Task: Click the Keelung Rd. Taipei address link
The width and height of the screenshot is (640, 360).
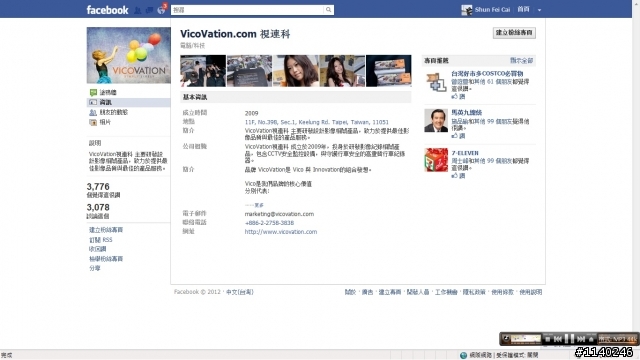Action: 317,122
